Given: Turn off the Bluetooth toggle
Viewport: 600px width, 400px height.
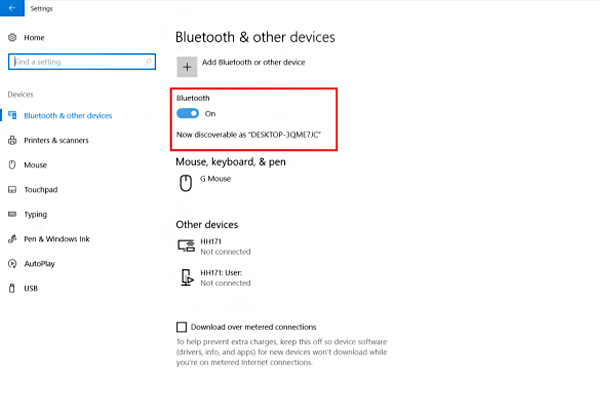Looking at the screenshot, I should [188, 113].
